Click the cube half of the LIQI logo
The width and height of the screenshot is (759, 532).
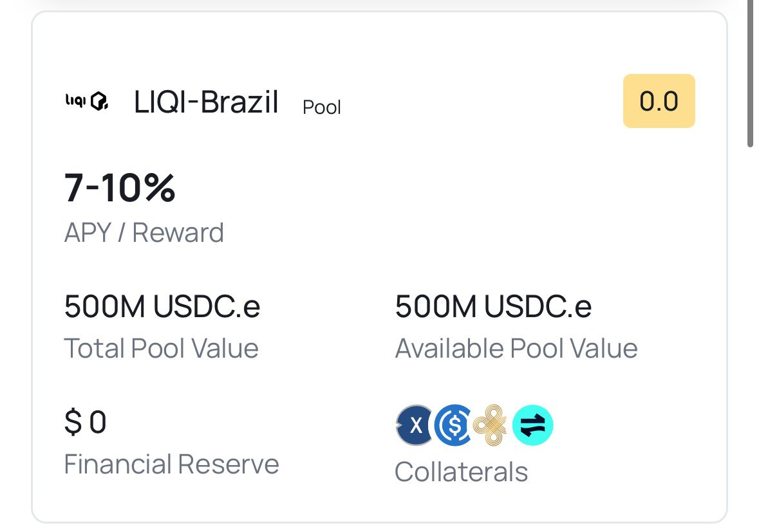(99, 101)
